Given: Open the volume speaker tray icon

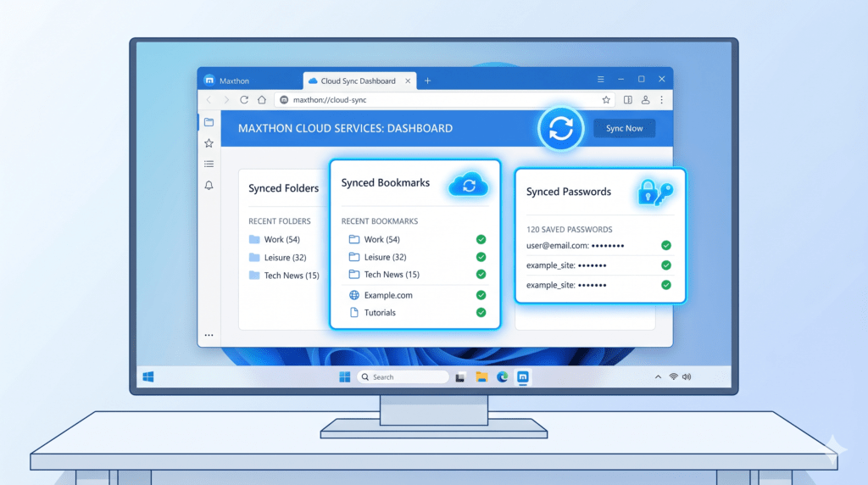Looking at the screenshot, I should pyautogui.click(x=687, y=377).
